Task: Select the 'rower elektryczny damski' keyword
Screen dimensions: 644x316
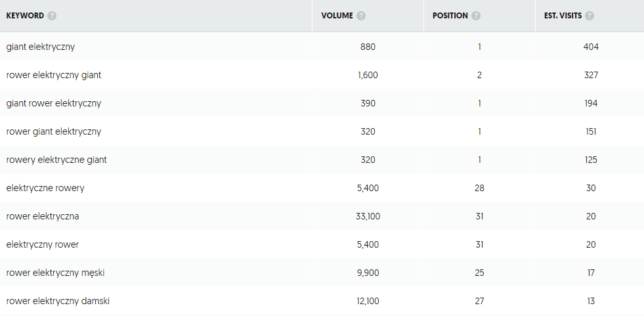Action: tap(58, 301)
